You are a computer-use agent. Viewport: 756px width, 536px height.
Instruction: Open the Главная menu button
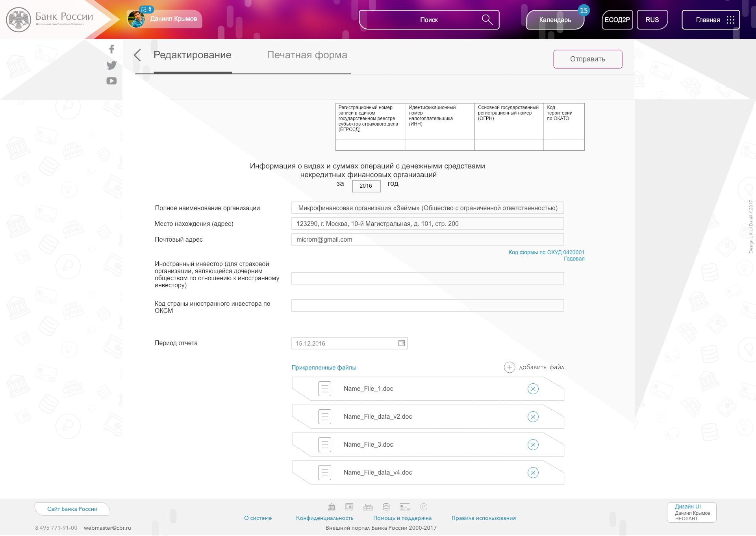coord(711,20)
